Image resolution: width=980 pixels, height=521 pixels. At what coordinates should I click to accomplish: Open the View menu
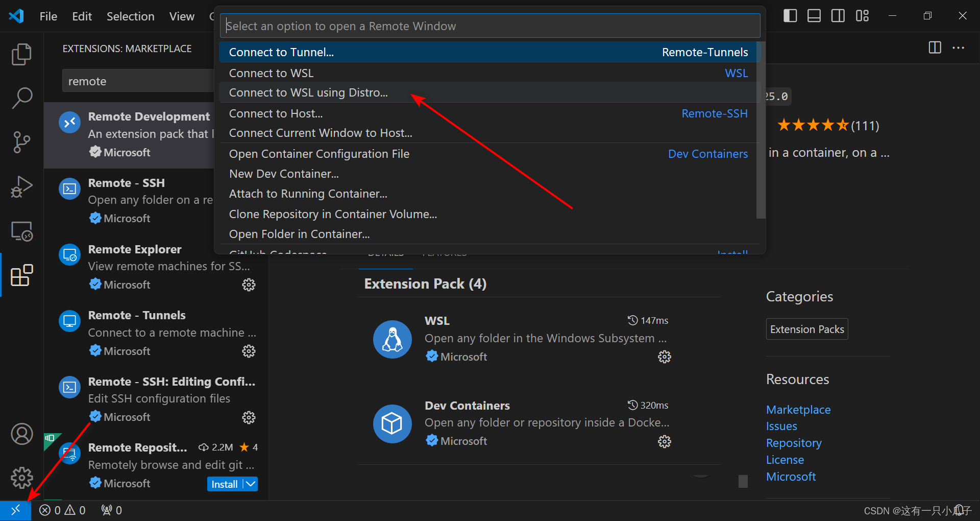click(182, 16)
